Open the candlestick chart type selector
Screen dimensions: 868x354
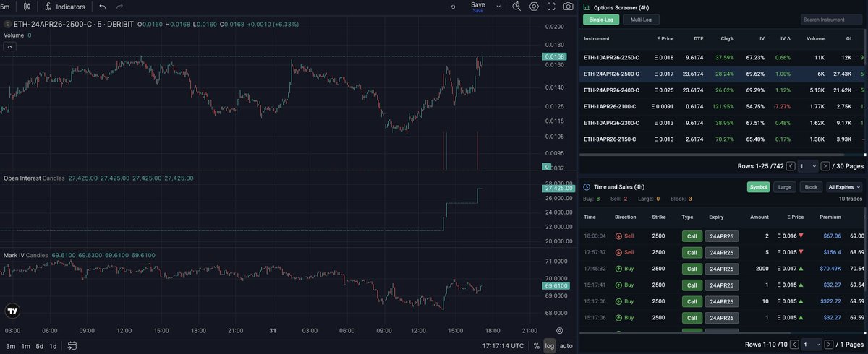[27, 7]
